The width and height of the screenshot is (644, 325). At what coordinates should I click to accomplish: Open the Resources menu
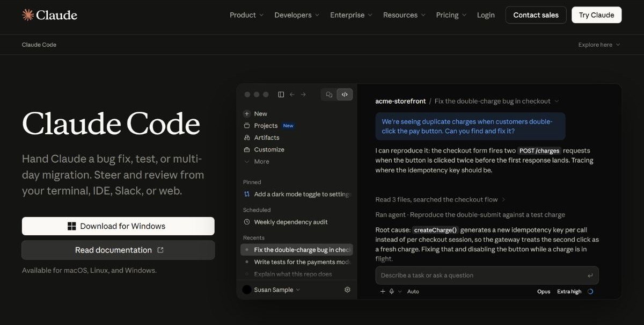pos(404,15)
